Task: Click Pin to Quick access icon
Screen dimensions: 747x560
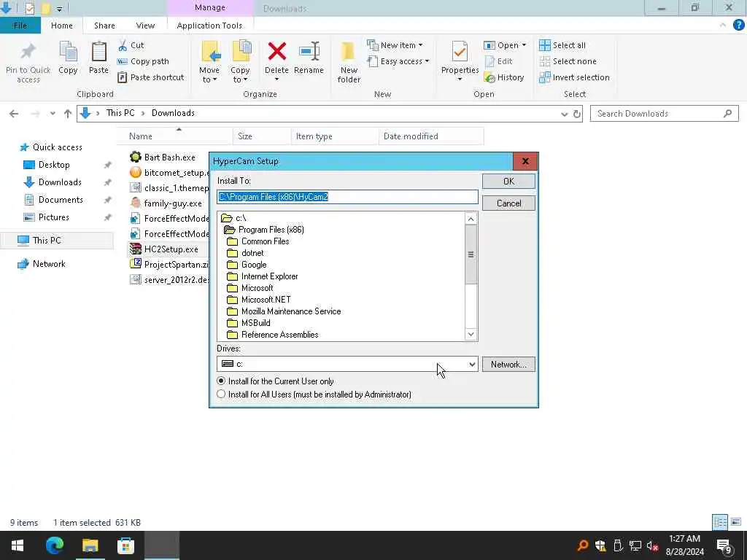Action: (28, 52)
